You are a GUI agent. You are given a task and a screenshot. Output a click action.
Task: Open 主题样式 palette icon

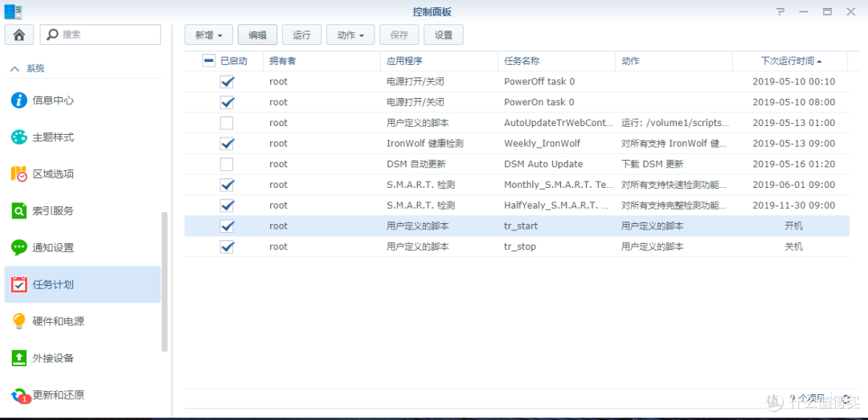pos(19,137)
